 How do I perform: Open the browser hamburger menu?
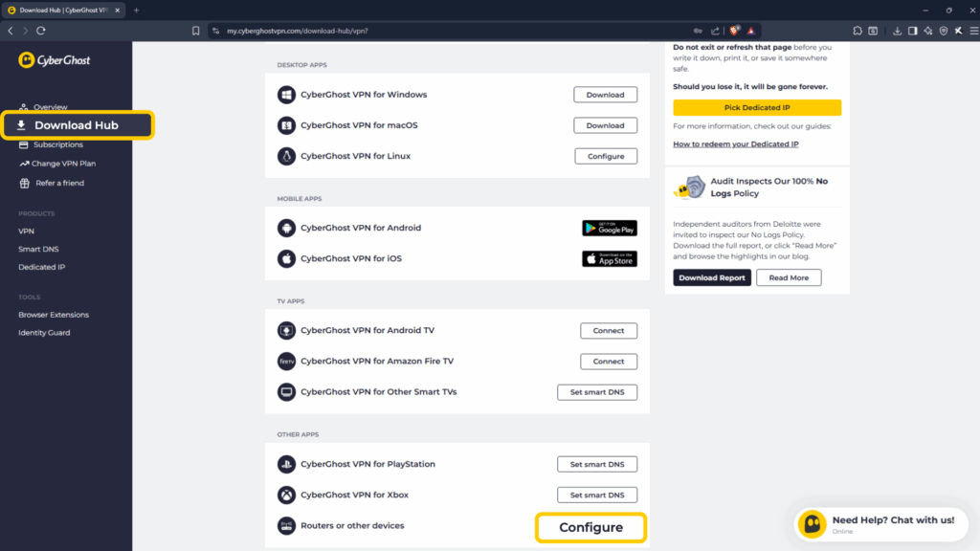tap(973, 31)
